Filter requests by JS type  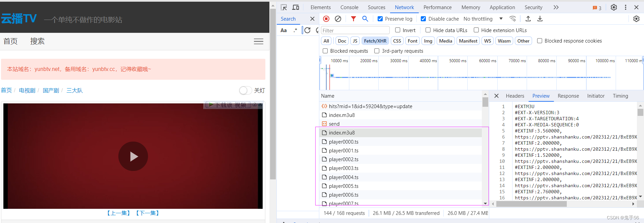point(355,41)
